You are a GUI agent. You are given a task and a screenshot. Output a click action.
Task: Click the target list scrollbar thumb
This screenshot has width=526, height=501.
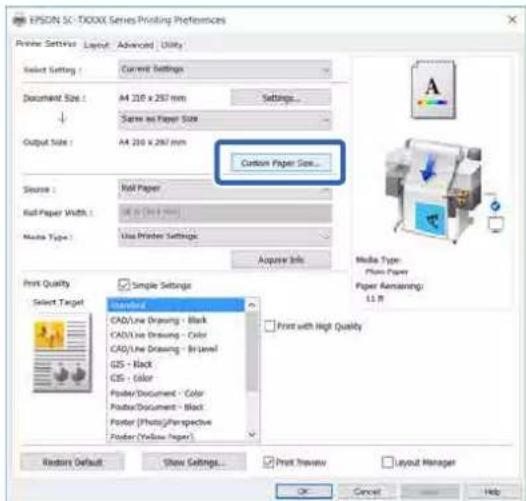click(252, 351)
